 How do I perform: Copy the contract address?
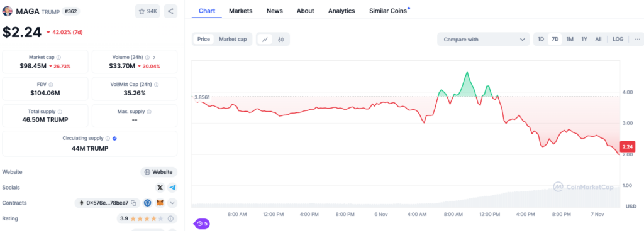(x=133, y=203)
